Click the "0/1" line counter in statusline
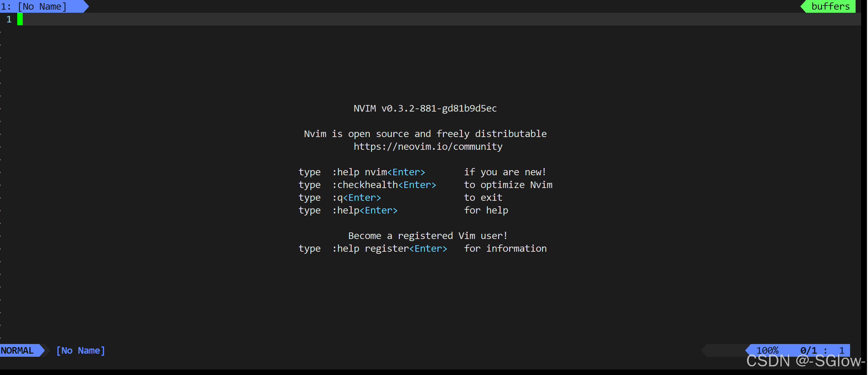The width and height of the screenshot is (868, 375). (808, 351)
